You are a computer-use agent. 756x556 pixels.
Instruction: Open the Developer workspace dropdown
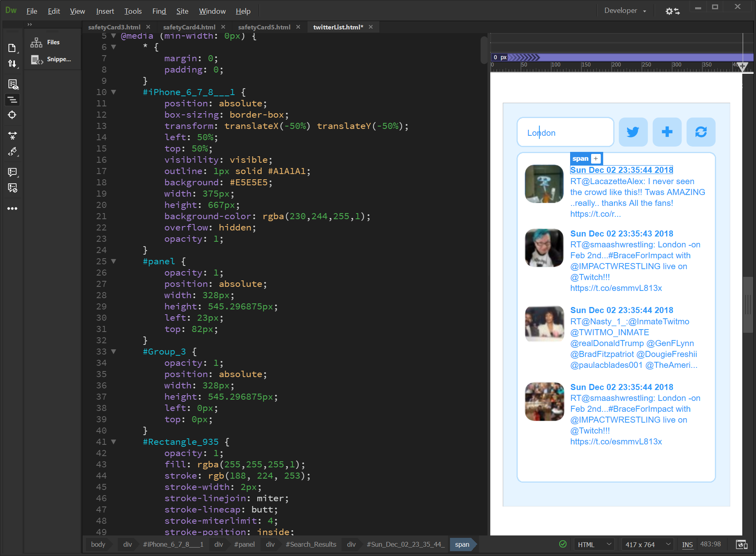coord(625,11)
